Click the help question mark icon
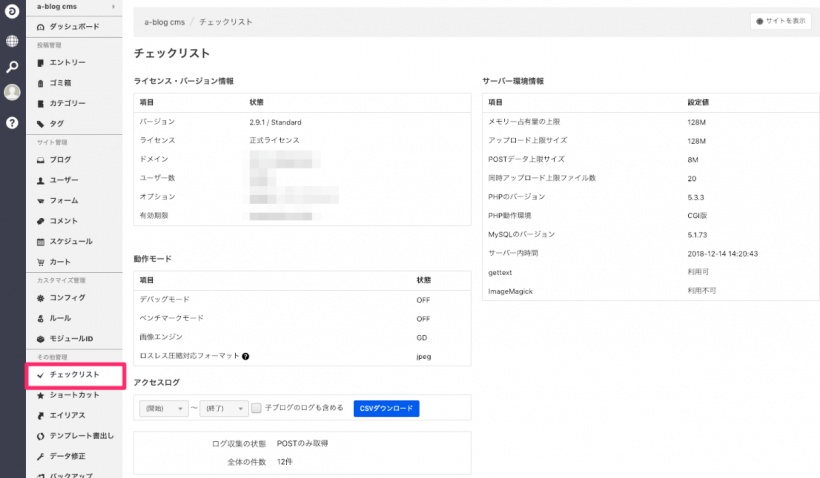The width and height of the screenshot is (820, 478). [x=12, y=122]
